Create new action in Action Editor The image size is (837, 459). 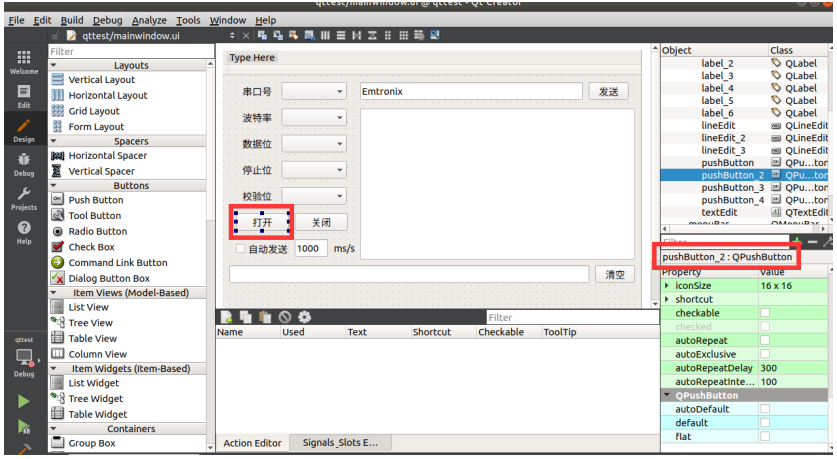pos(226,317)
